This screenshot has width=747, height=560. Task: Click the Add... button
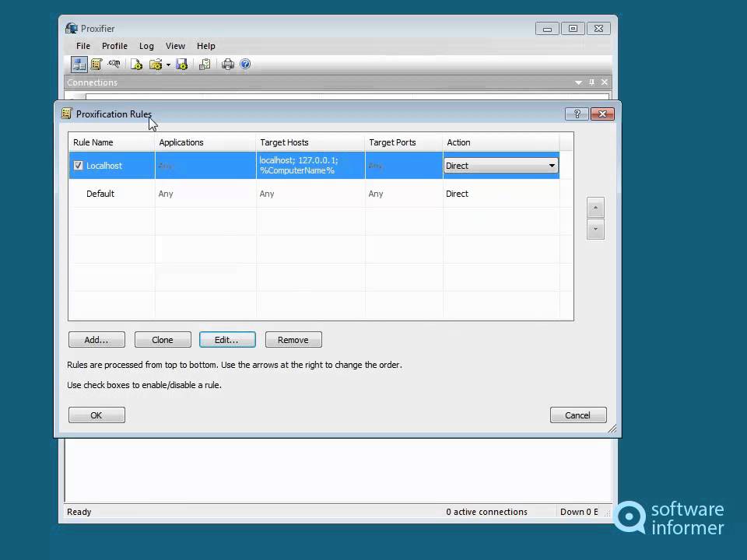click(x=96, y=340)
